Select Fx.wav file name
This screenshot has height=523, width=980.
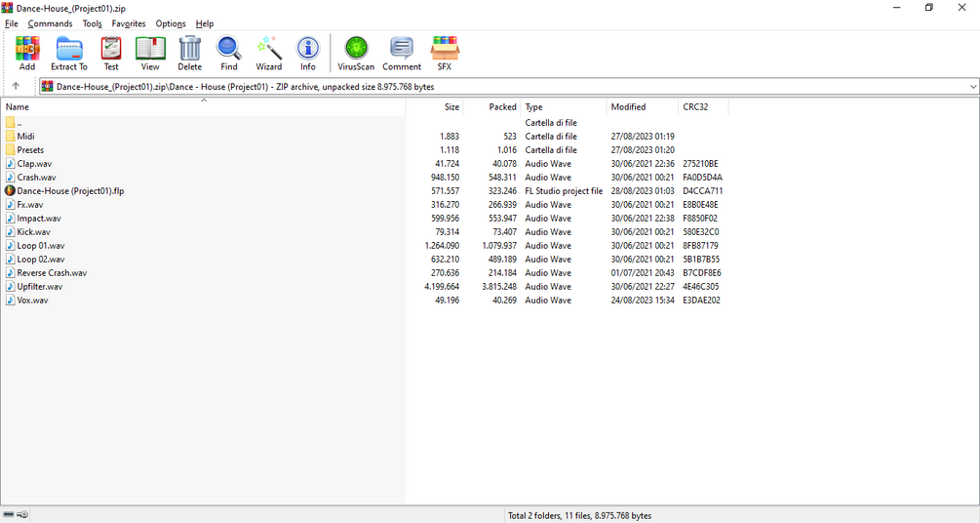tap(30, 205)
